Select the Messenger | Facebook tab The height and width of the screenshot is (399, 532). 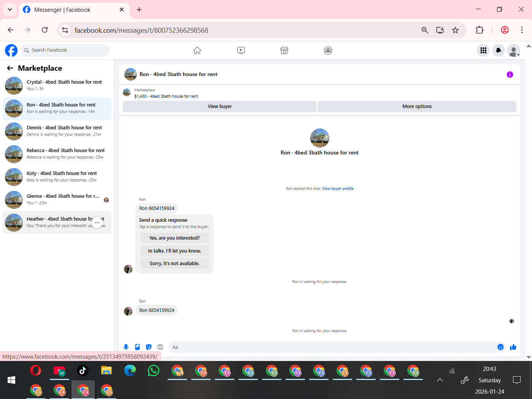pos(74,10)
